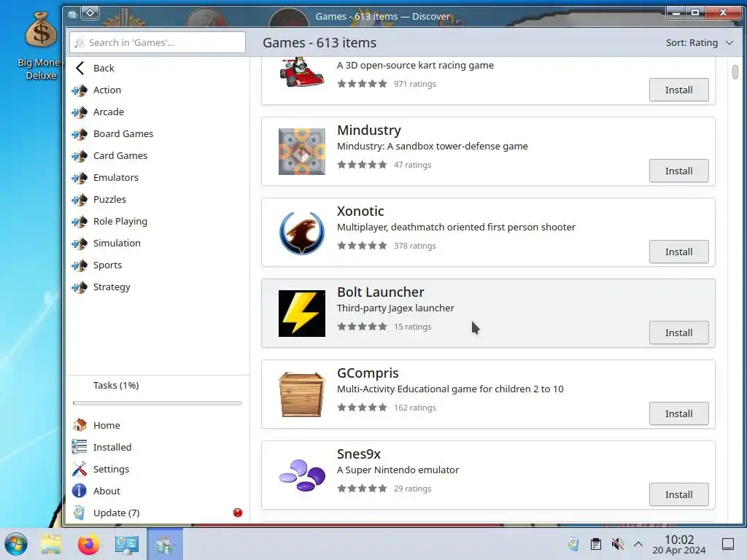Screen dimensions: 747x560
Task: Click the Mindustry app icon
Action: coord(302,152)
